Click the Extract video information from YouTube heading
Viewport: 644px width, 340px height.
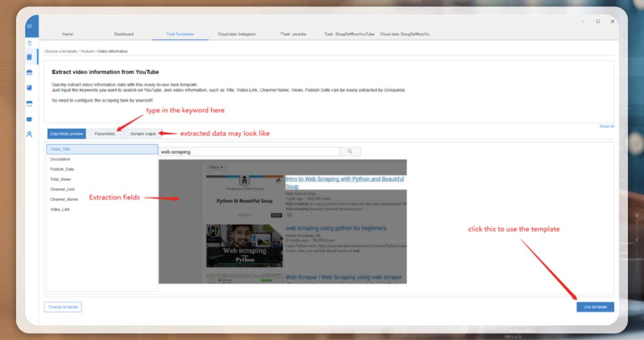[106, 72]
